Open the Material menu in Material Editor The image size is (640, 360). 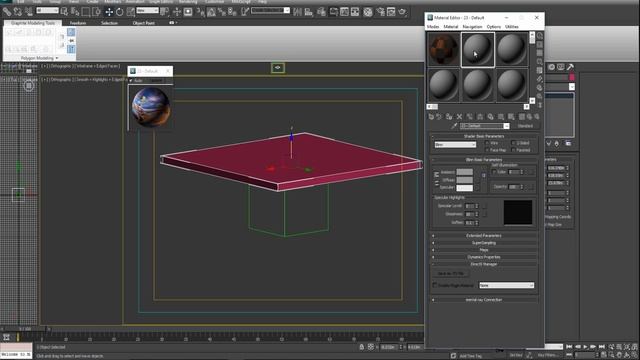451,27
